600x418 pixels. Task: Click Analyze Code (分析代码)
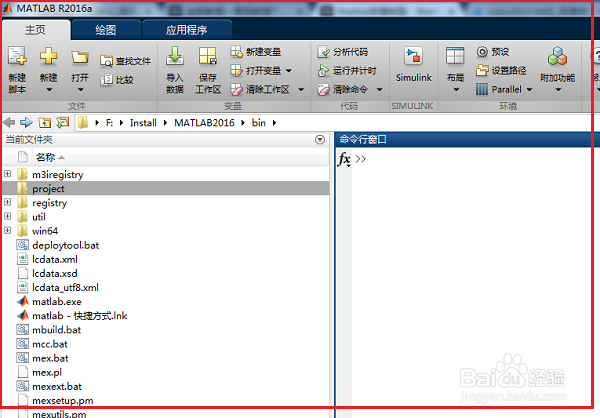click(x=343, y=52)
